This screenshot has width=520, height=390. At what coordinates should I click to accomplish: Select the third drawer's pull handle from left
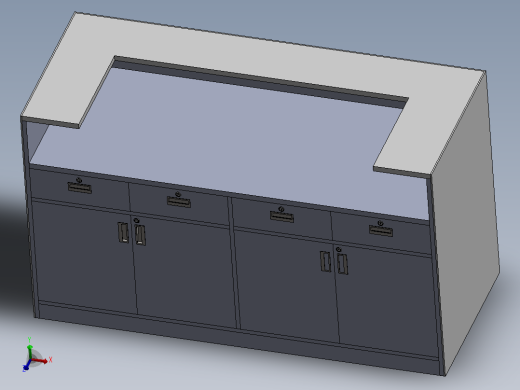click(282, 217)
